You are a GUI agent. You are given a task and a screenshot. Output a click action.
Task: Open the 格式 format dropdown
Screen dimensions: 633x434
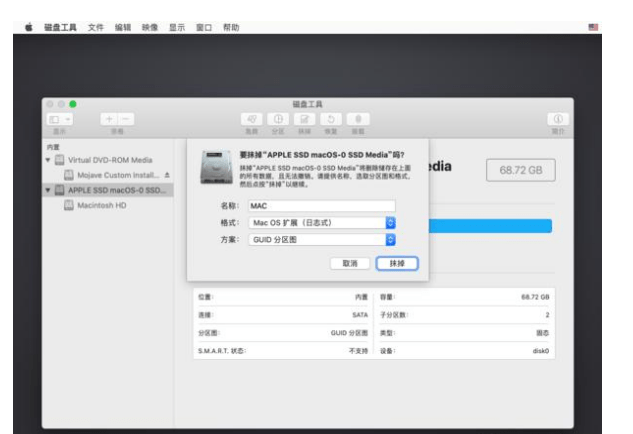(x=390, y=222)
